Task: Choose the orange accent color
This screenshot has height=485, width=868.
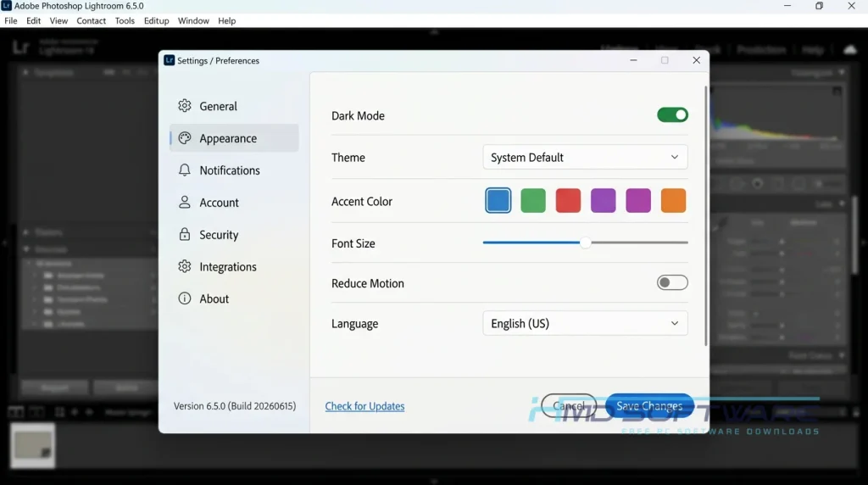Action: point(673,200)
